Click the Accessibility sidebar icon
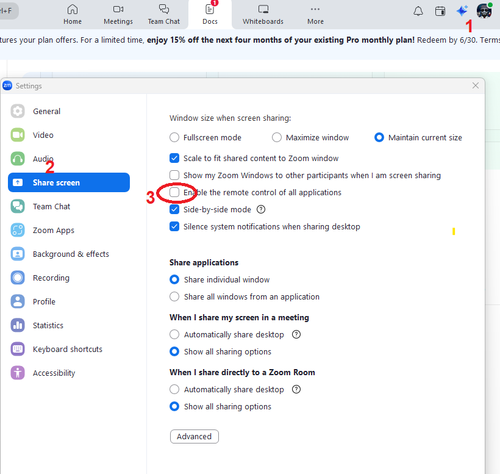Viewport: 500px width, 474px height. (17, 373)
